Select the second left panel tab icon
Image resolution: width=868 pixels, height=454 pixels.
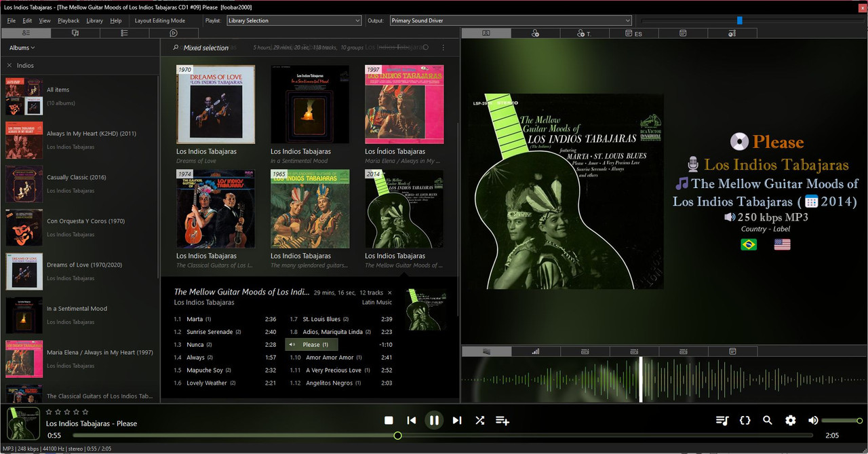click(75, 33)
